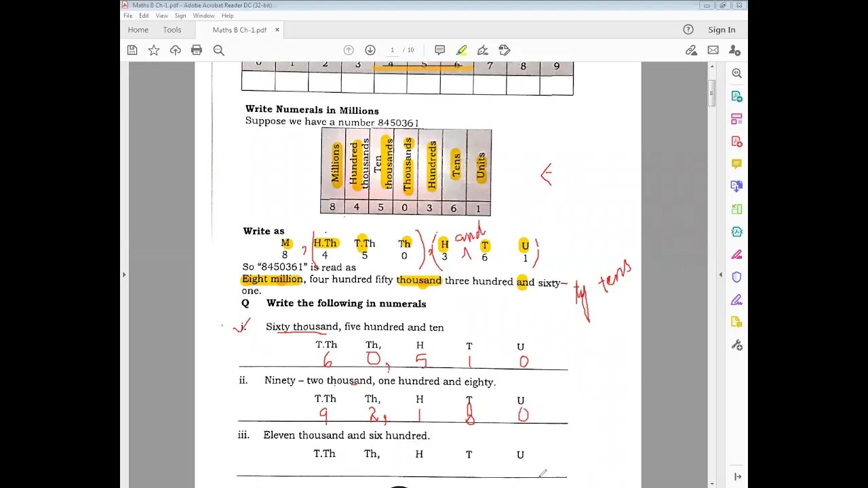Open the File menu
Screen dimensions: 868x488
click(127, 16)
